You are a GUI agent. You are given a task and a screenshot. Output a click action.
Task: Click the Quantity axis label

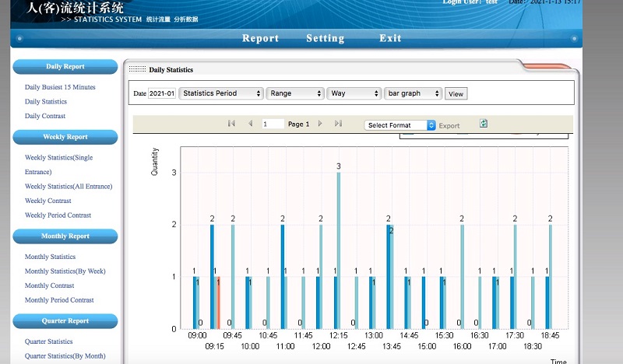tap(154, 162)
